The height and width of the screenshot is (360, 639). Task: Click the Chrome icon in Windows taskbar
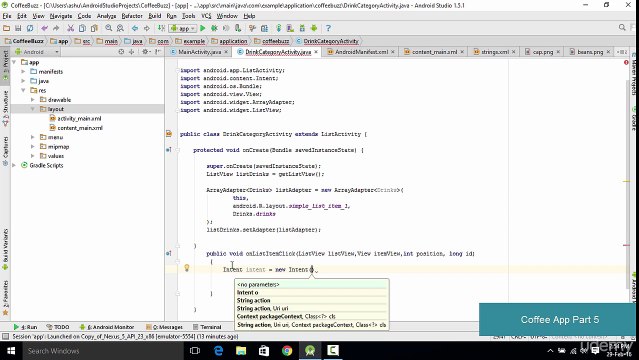(x=287, y=351)
